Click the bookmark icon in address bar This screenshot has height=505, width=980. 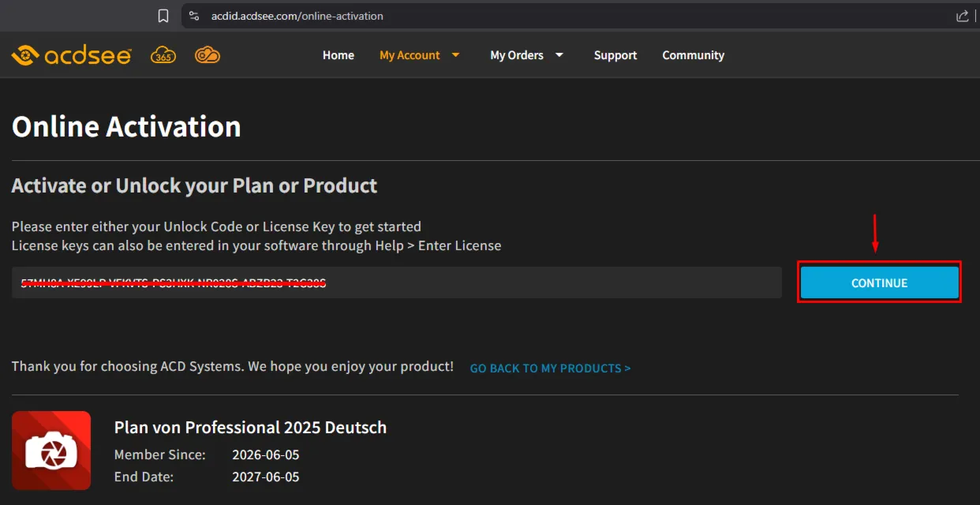click(x=163, y=16)
